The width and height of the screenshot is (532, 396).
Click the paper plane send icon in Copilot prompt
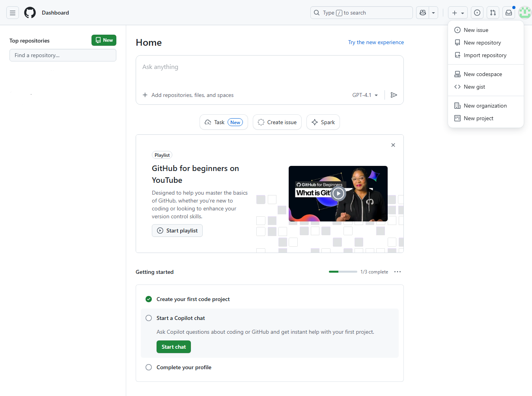coord(394,95)
